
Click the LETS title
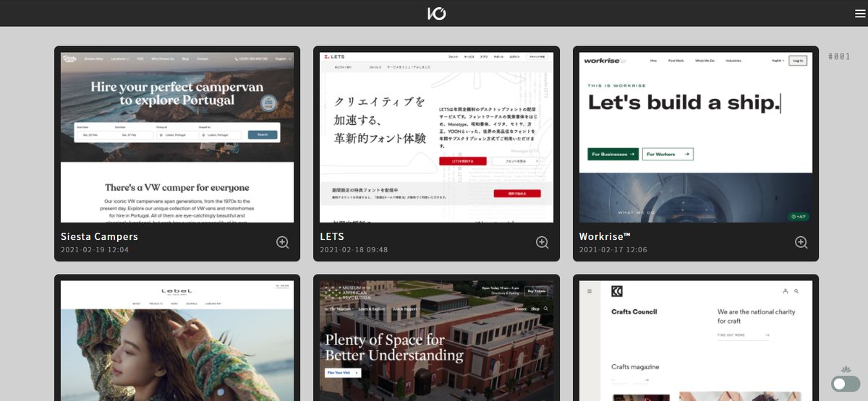[x=332, y=236]
